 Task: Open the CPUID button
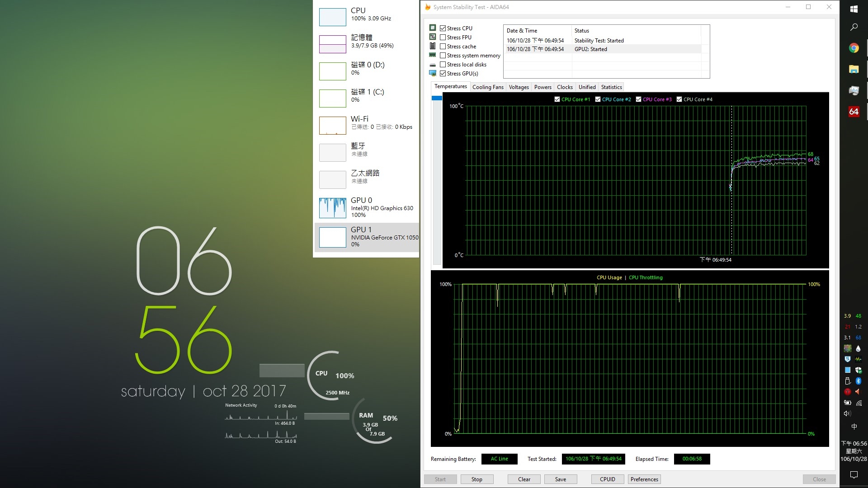608,479
